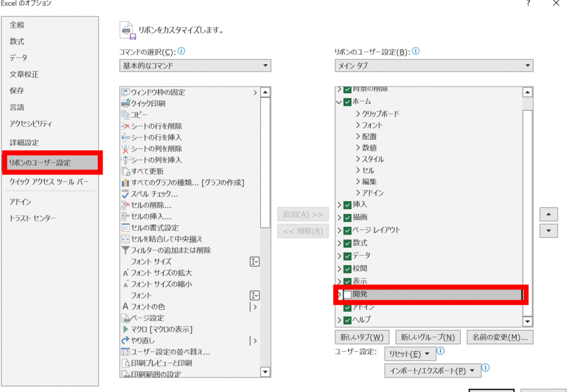This screenshot has height=392, width=568.
Task: Select the All Chart Types (すべてのグラフの種類) icon
Action: coord(125,182)
